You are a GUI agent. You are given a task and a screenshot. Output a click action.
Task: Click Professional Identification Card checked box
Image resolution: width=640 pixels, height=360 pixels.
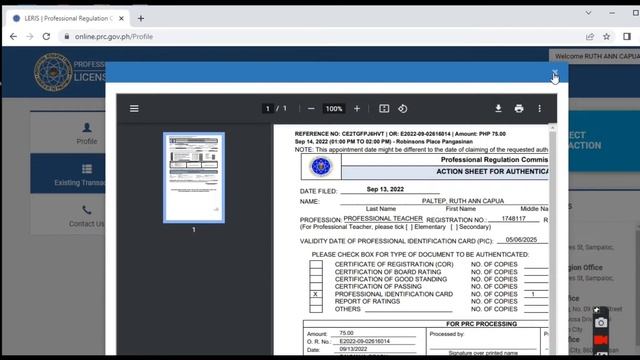[x=316, y=294]
